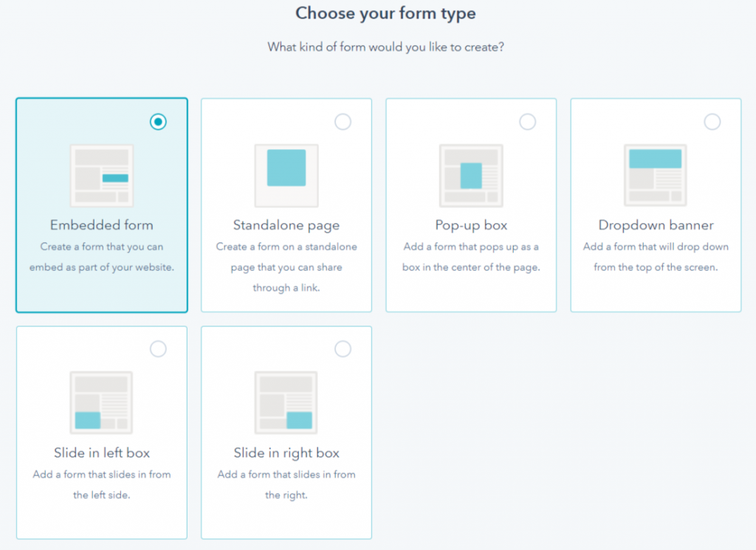This screenshot has height=550, width=756.
Task: Click the Slide in right box illustration
Action: coord(286,402)
